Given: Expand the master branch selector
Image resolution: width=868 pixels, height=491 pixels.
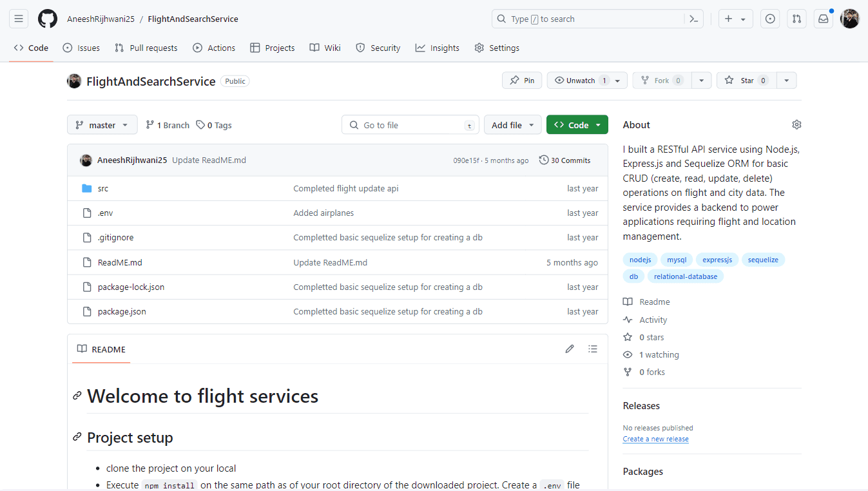Looking at the screenshot, I should (102, 125).
